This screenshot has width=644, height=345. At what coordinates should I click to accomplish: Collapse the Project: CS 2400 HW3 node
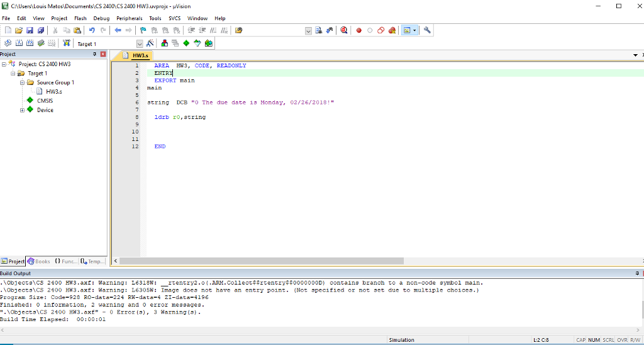[4, 64]
